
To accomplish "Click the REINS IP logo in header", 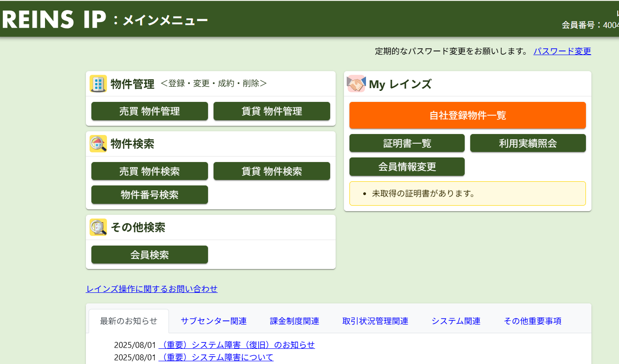I will tap(54, 20).
